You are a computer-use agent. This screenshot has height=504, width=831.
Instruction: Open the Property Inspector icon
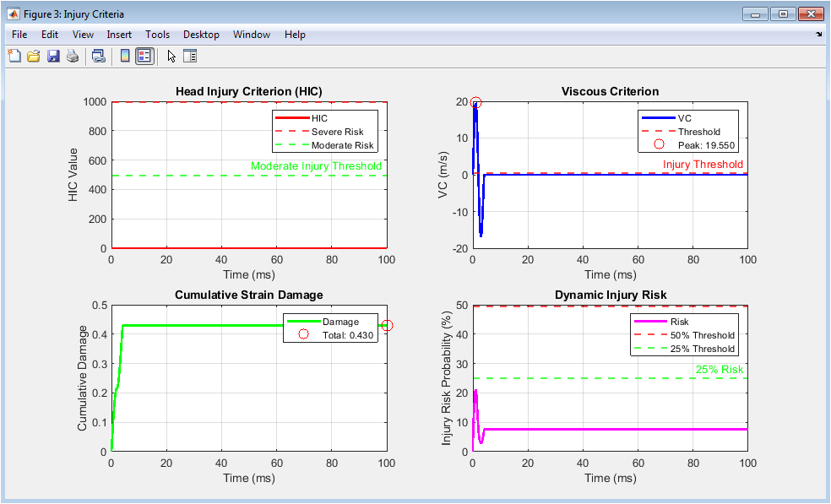point(190,57)
